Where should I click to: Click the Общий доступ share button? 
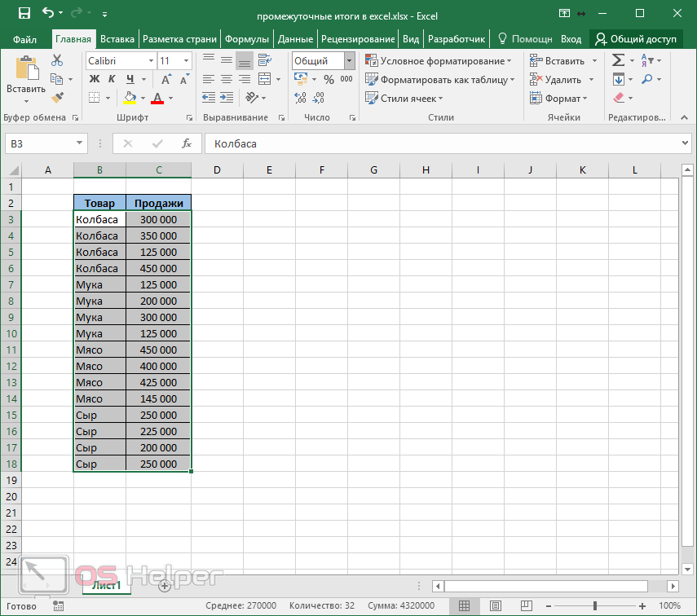(x=636, y=39)
